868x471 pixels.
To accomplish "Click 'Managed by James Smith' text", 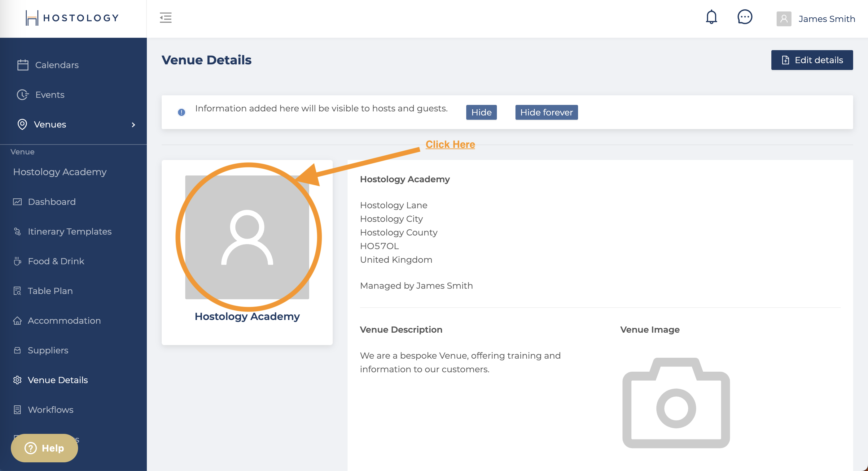I will (416, 286).
